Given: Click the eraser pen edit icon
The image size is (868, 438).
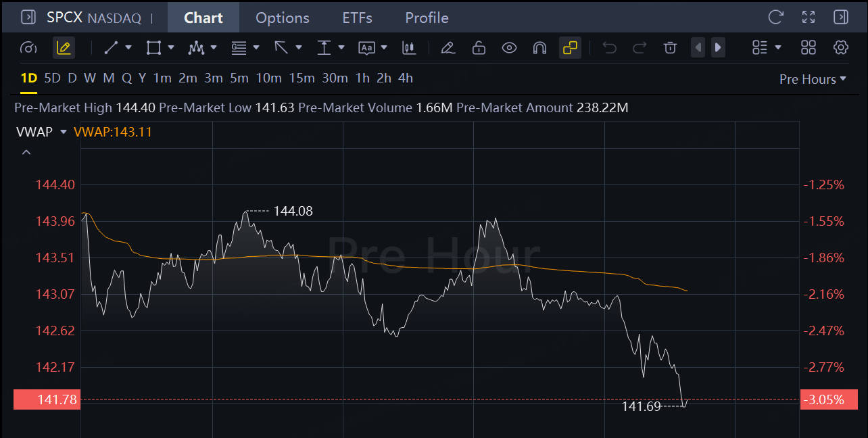Looking at the screenshot, I should click(x=447, y=47).
